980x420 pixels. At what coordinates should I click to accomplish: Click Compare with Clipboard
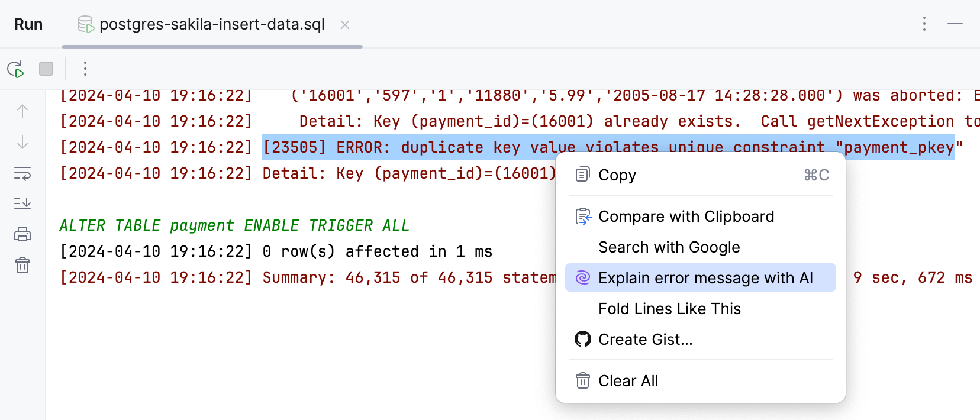686,217
